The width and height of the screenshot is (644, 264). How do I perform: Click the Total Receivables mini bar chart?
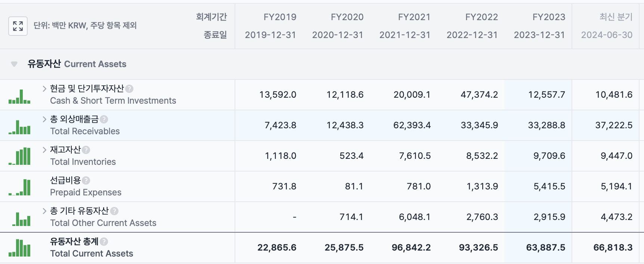[x=19, y=127]
